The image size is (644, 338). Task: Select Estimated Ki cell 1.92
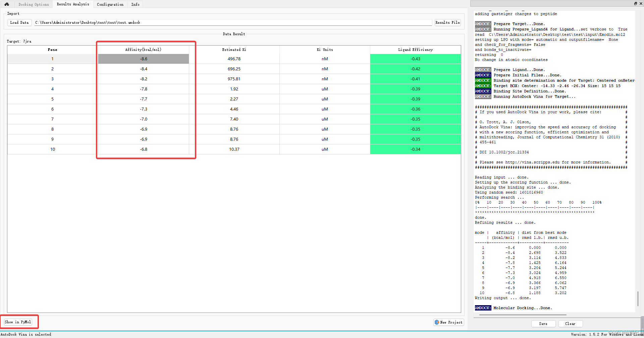234,89
